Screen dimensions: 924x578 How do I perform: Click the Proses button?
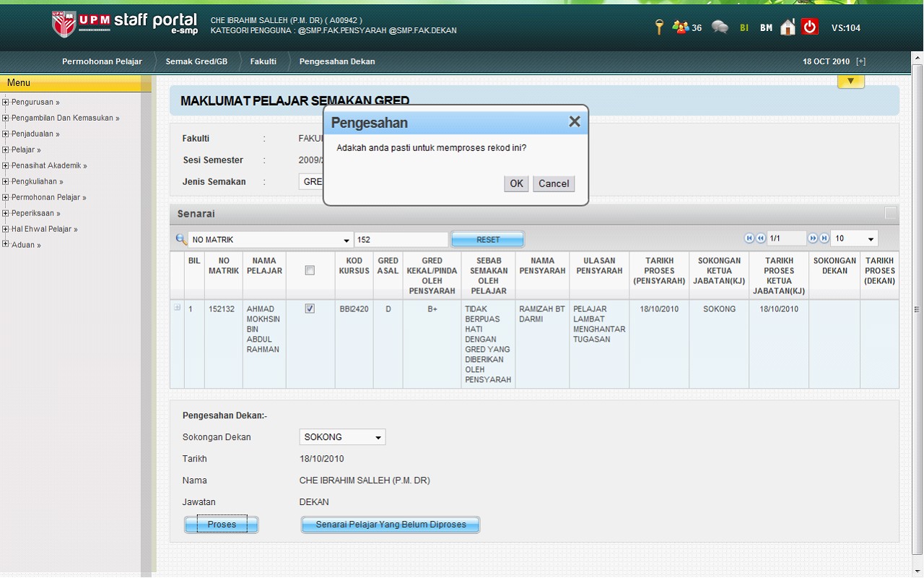click(222, 525)
